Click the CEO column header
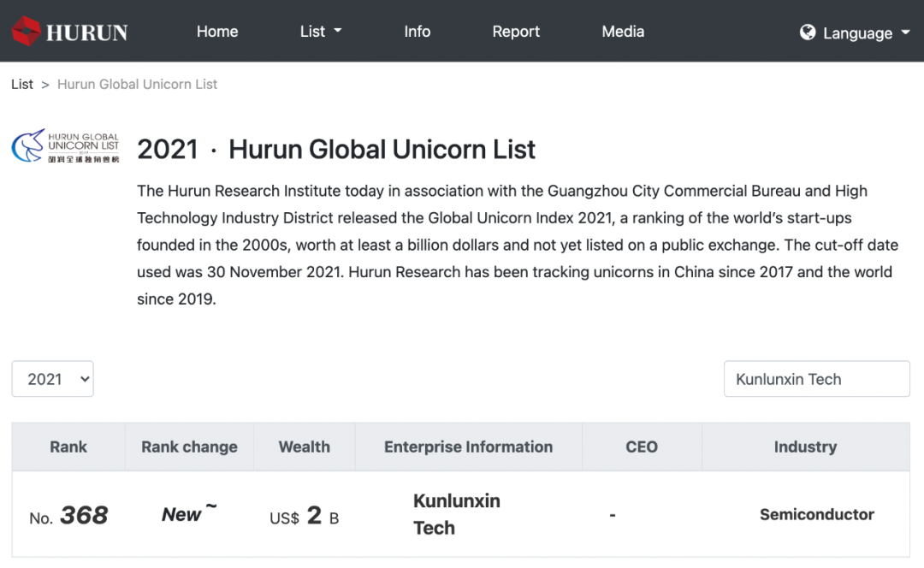 (642, 447)
